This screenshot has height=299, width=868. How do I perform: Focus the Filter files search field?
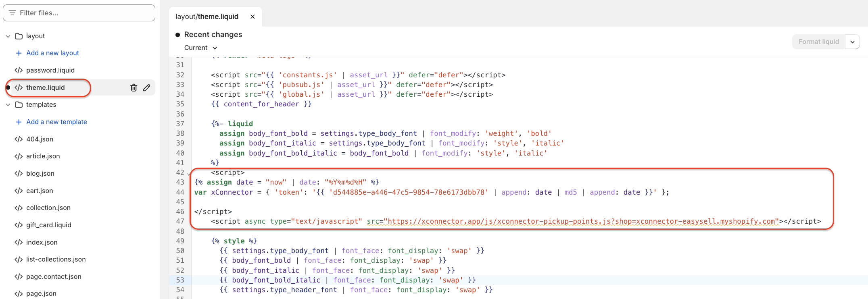point(79,13)
